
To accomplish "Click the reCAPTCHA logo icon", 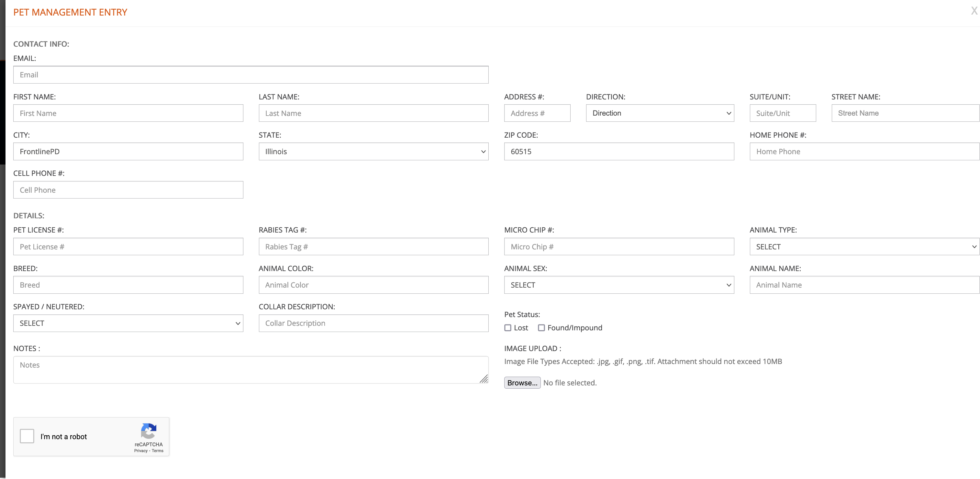I will pos(148,431).
